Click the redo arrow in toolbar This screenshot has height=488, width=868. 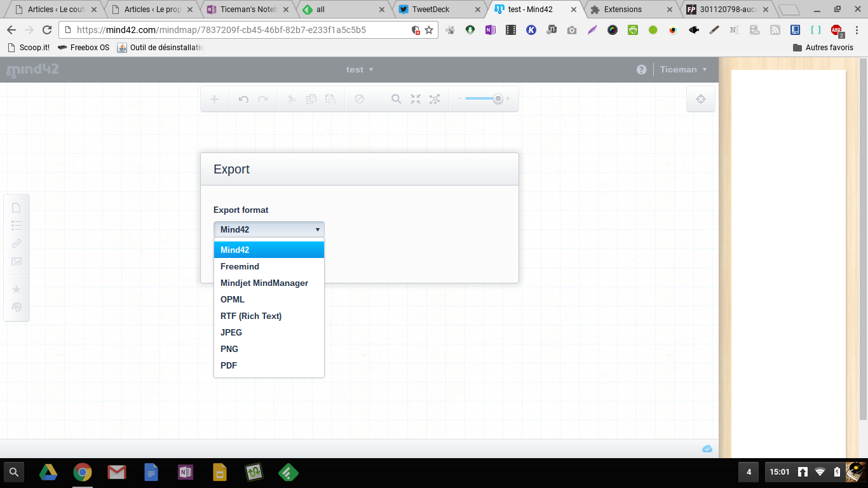tap(262, 99)
